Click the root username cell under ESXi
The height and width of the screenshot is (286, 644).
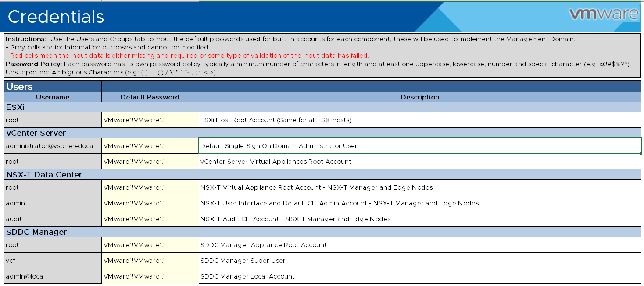53,120
